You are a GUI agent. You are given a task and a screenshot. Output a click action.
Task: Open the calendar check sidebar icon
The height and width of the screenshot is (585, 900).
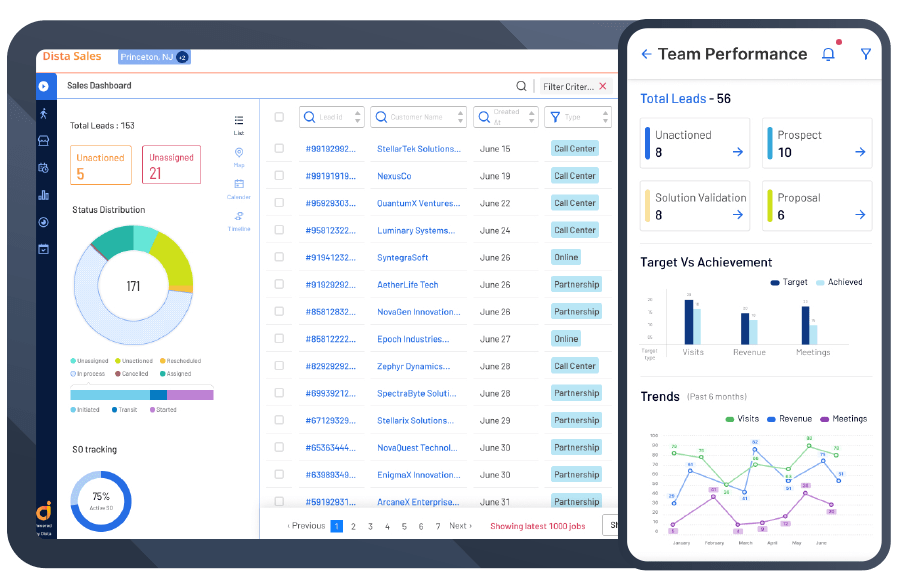(44, 249)
